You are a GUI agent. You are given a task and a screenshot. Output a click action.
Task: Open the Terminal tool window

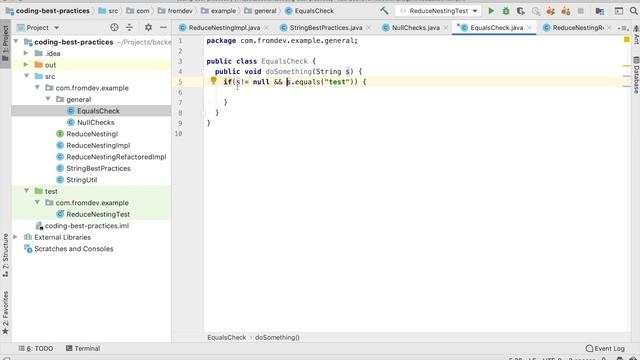83,348
